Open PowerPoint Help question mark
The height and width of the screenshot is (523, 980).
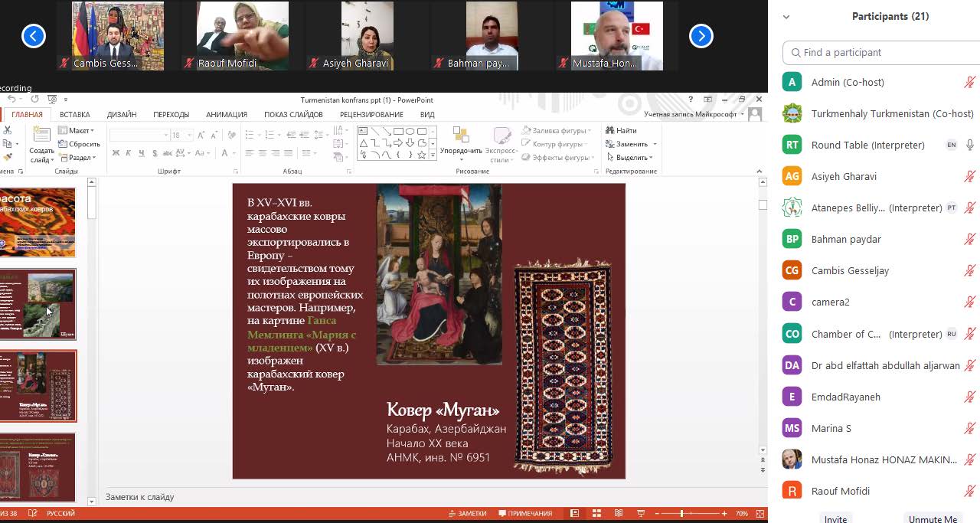pos(691,100)
